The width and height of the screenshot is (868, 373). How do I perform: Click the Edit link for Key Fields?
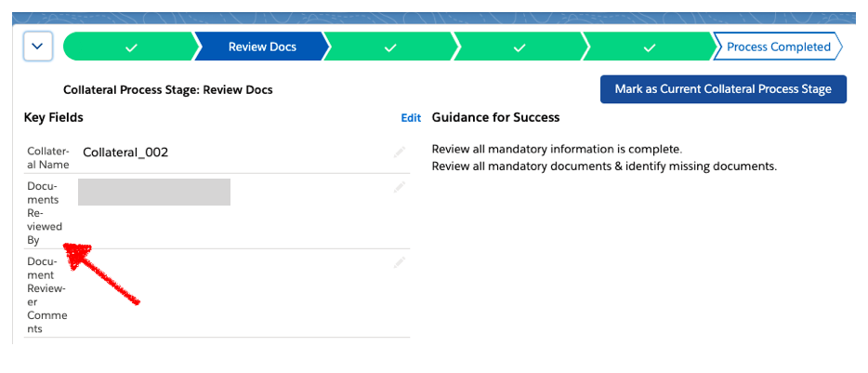411,118
